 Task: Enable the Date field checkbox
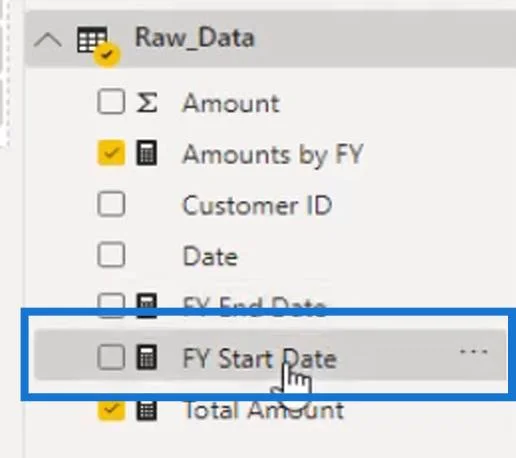[x=111, y=255]
